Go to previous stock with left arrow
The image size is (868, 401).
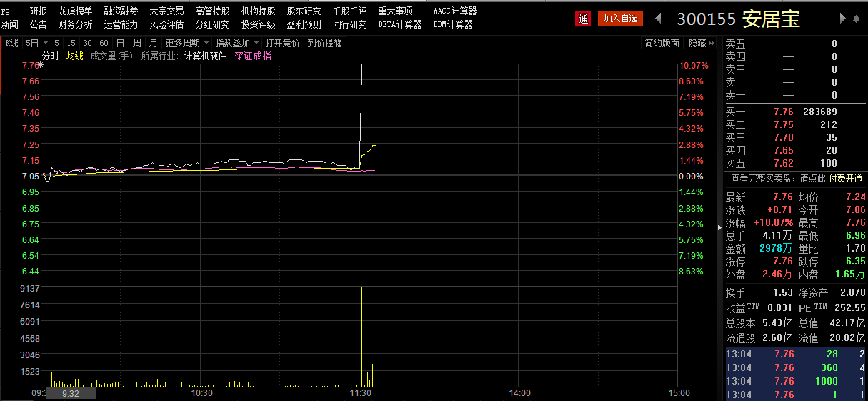[658, 19]
